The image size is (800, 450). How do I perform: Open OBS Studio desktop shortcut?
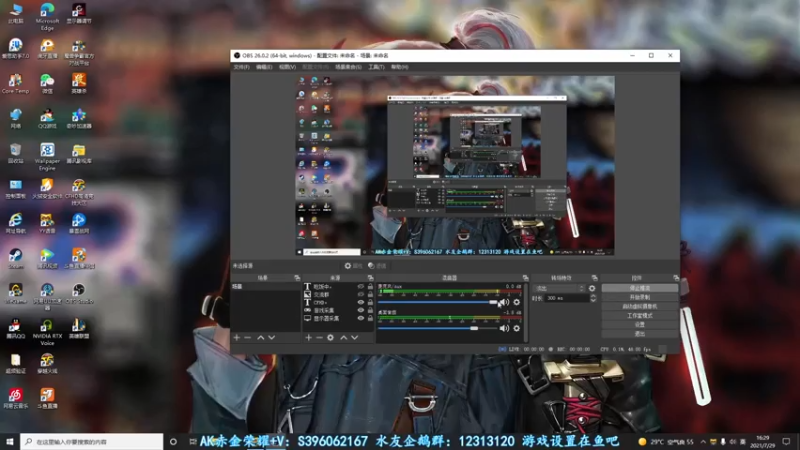79,293
